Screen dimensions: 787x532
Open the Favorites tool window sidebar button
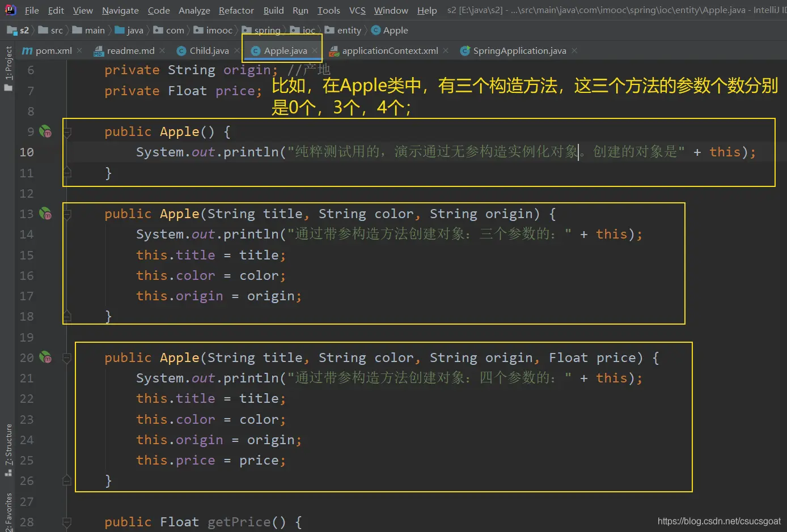click(x=8, y=512)
